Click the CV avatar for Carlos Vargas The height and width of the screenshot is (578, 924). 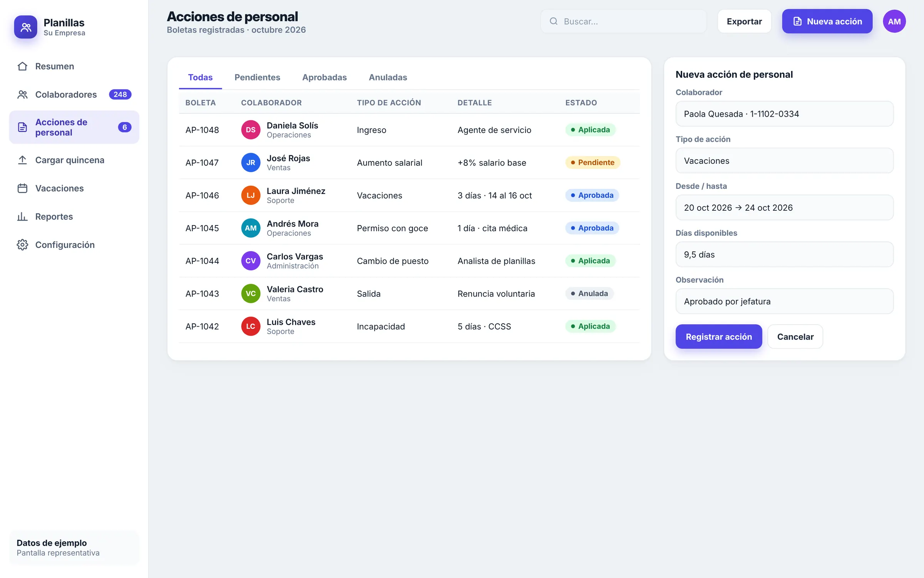pyautogui.click(x=251, y=261)
